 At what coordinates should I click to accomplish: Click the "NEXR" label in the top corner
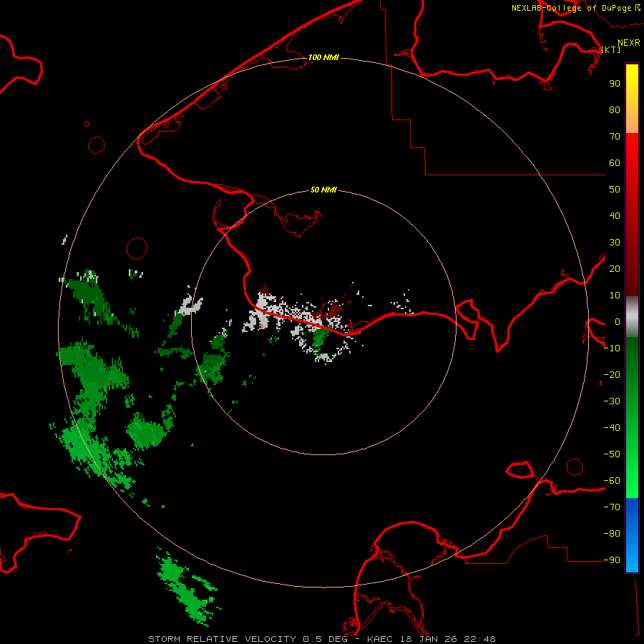pos(629,43)
